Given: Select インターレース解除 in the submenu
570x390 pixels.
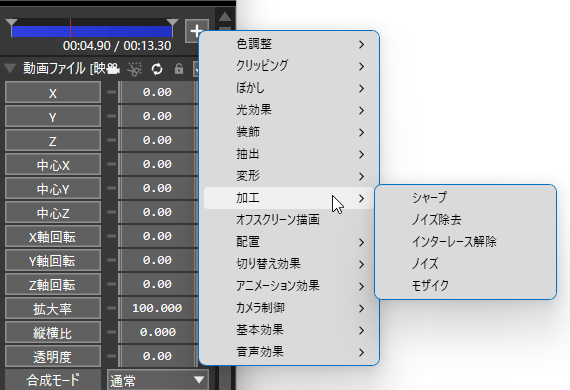Looking at the screenshot, I should 466,242.
